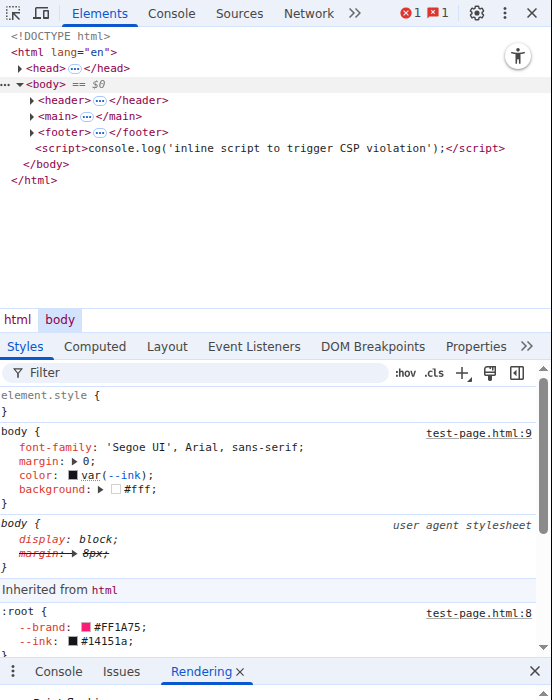Screen dimensions: 552x700
Task: Open the customize DevTools three-dot menu
Action: click(x=505, y=13)
